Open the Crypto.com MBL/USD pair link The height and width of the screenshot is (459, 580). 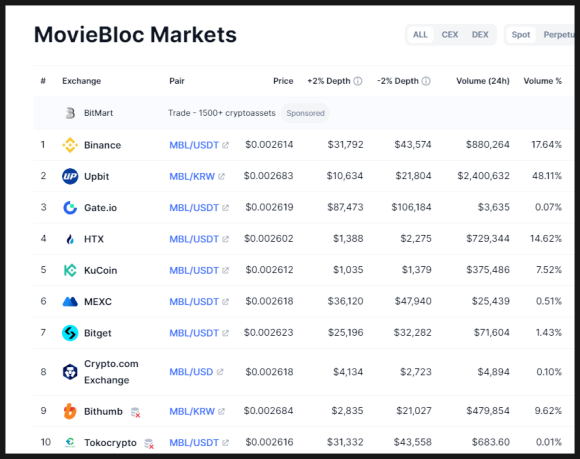(191, 372)
